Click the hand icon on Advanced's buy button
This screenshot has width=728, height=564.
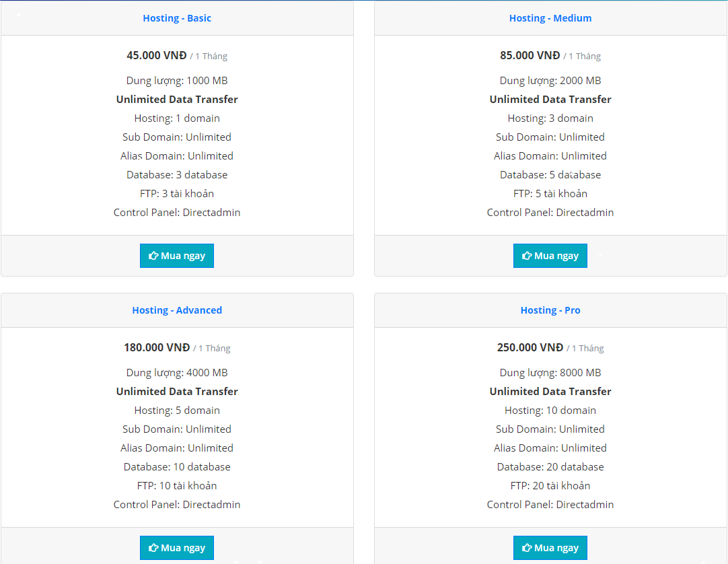153,548
